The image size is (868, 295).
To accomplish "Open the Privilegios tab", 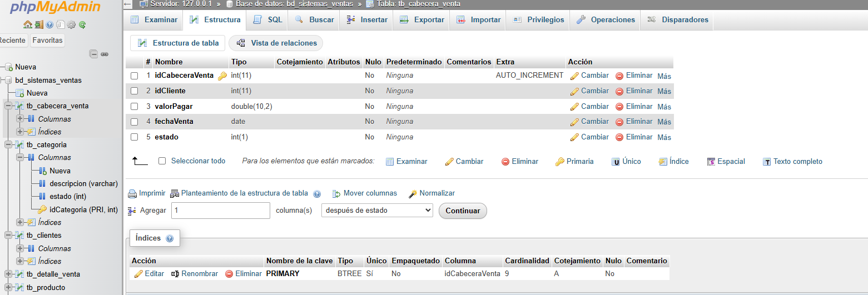I will coord(538,20).
